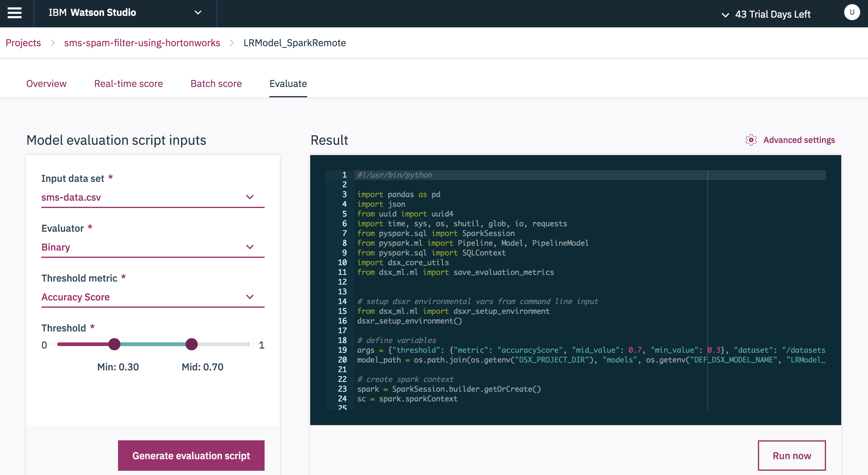
Task: Click first breadcrumb separator arrow after Projects
Action: pos(53,43)
